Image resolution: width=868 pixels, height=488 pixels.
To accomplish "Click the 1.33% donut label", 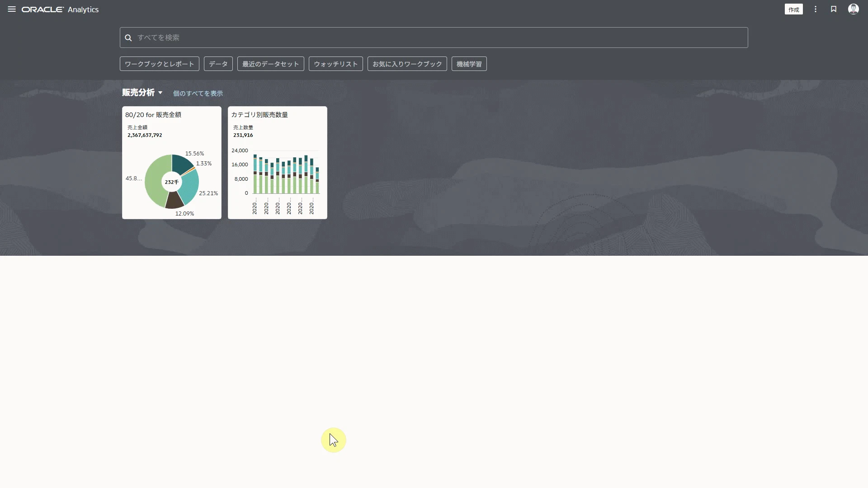I will [x=204, y=164].
